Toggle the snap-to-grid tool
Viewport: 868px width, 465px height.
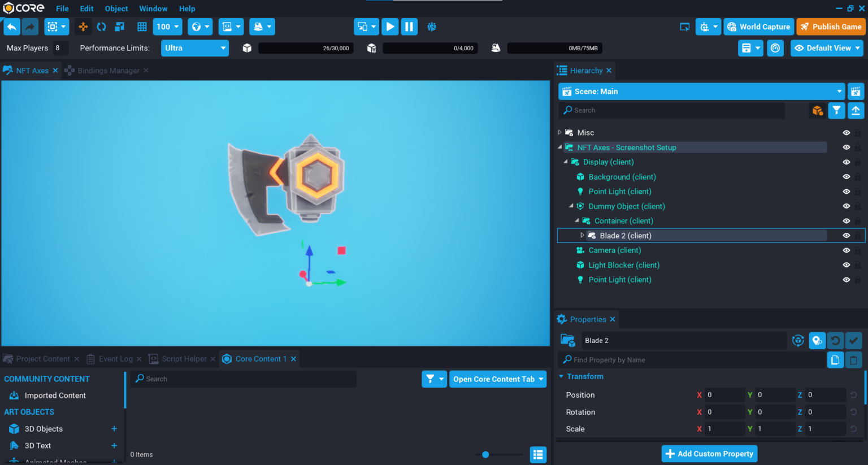pyautogui.click(x=141, y=27)
